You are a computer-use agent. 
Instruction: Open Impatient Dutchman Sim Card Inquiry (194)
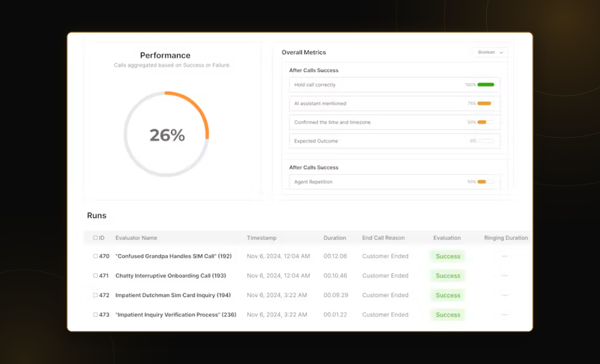(x=173, y=295)
